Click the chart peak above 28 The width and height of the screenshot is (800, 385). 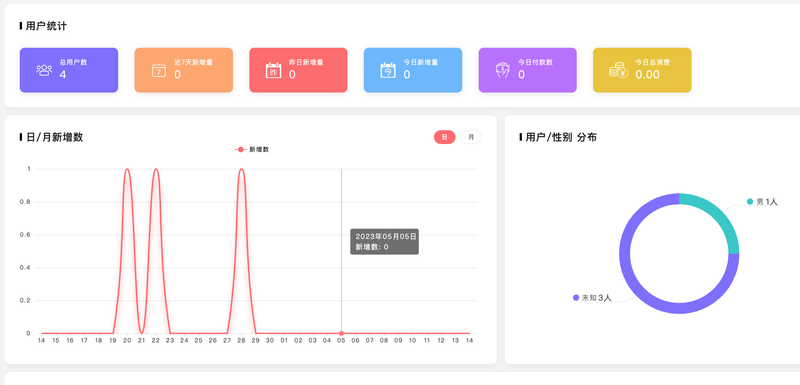(x=241, y=169)
